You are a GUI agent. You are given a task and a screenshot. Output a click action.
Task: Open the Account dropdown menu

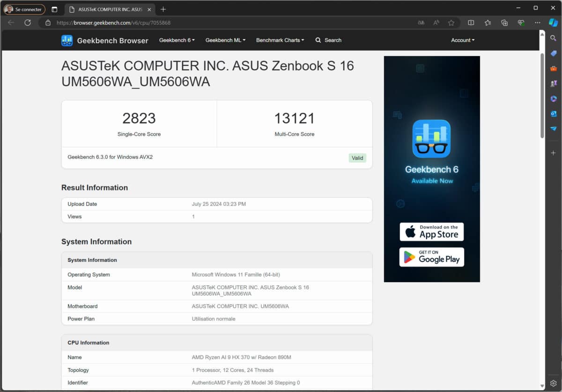[463, 40]
